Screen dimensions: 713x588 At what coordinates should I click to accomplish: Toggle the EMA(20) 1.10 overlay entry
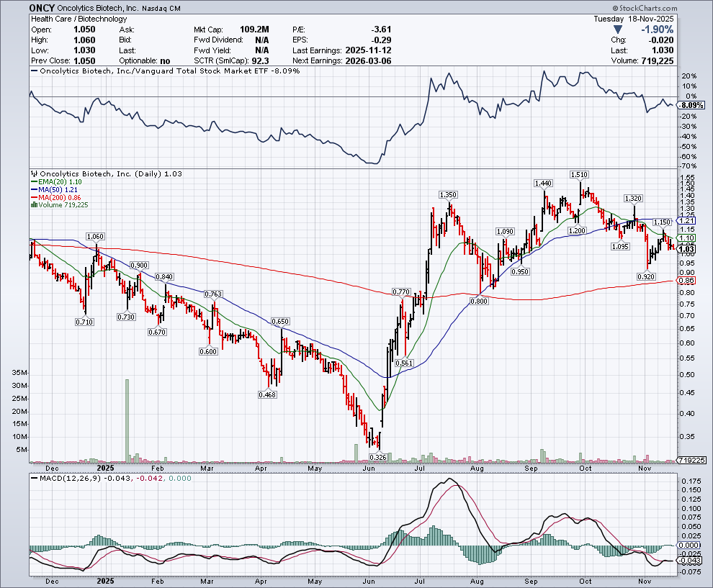55,182
